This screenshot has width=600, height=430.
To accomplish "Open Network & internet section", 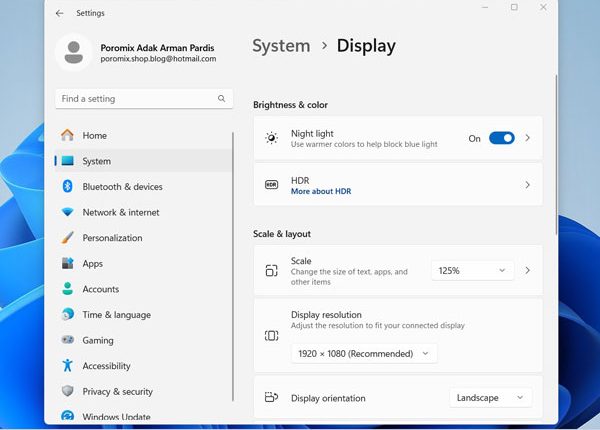I will click(143, 212).
